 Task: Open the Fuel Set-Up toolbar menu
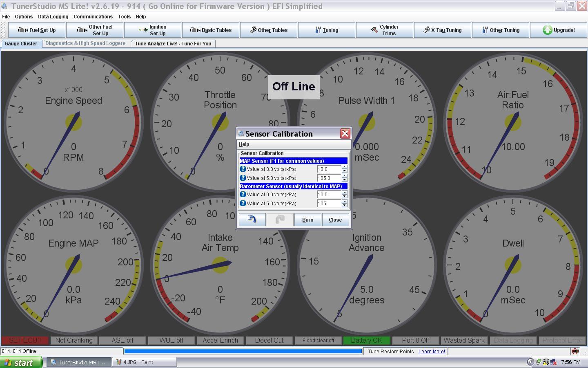point(37,30)
